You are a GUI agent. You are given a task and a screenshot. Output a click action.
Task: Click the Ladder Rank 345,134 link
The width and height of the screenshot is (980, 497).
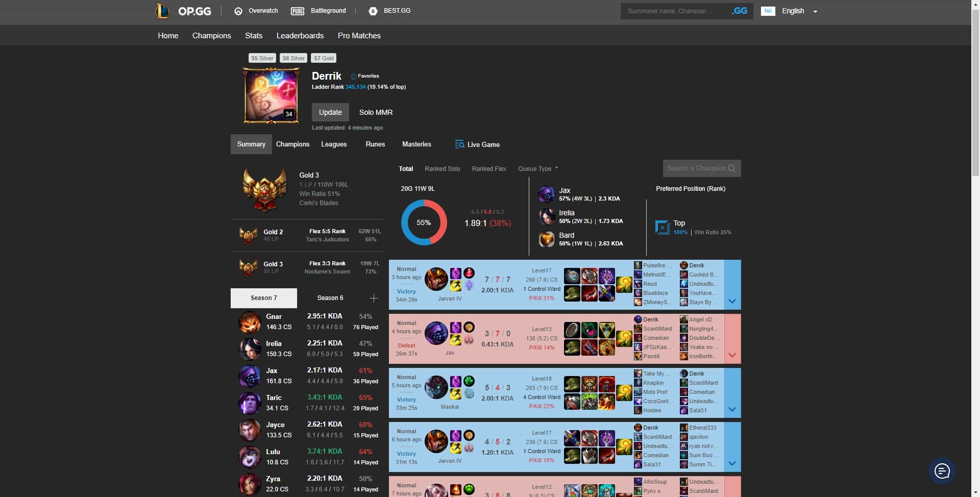tap(355, 87)
